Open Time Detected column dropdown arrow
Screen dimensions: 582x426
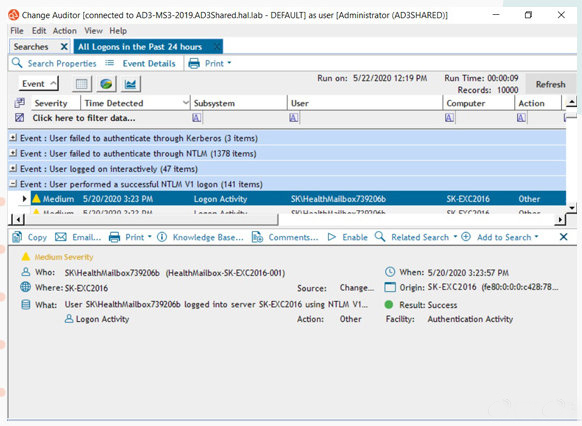(x=186, y=103)
